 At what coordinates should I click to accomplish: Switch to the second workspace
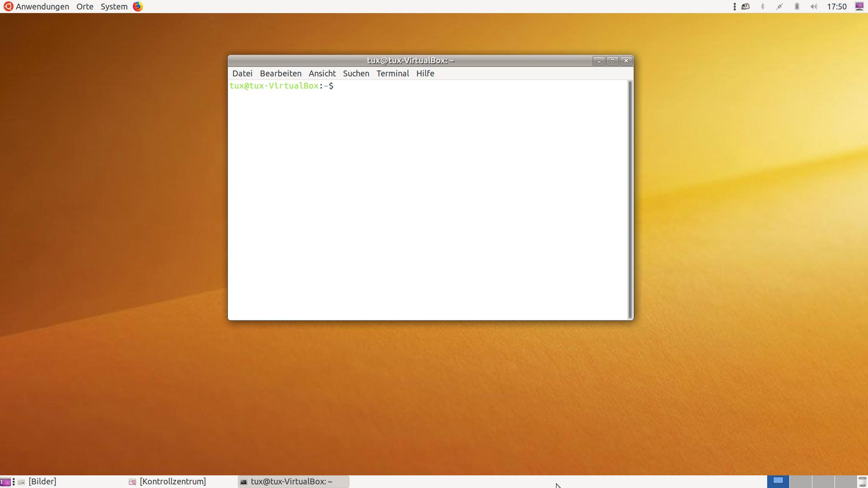(x=801, y=482)
